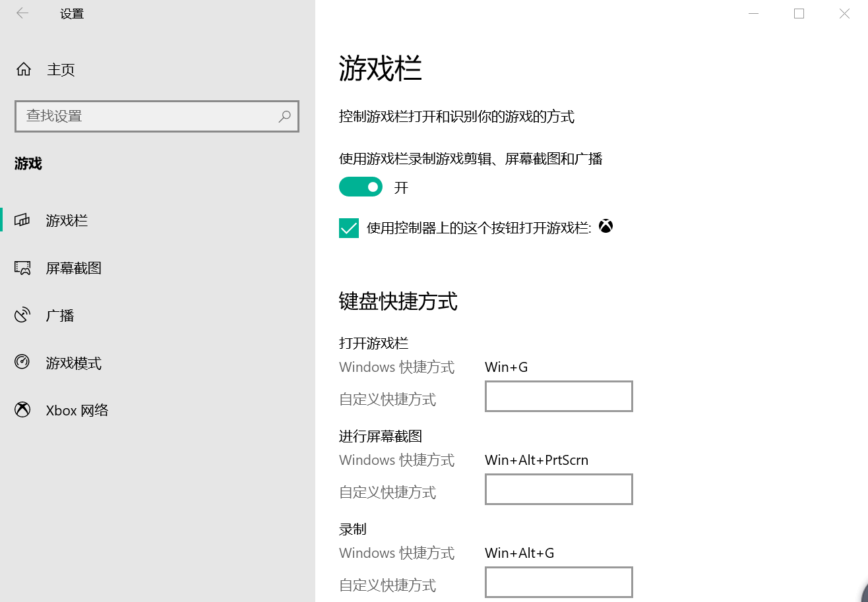Screen dimensions: 868x602
Task: Go to 屏幕截图 settings page
Action: click(73, 268)
